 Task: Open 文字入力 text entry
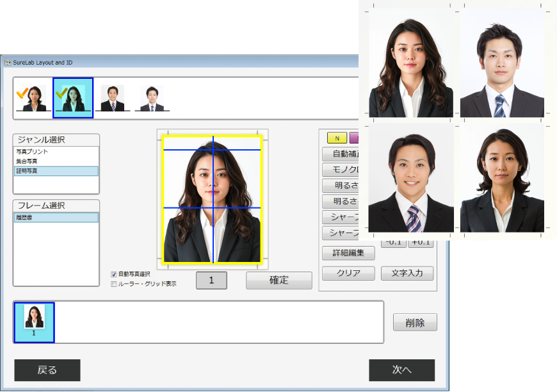click(407, 274)
